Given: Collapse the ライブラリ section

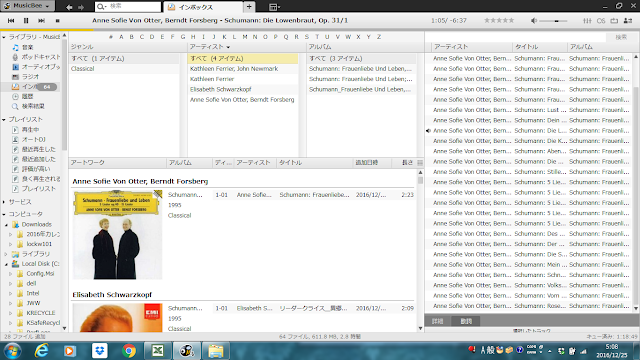Looking at the screenshot, I should tap(4, 37).
